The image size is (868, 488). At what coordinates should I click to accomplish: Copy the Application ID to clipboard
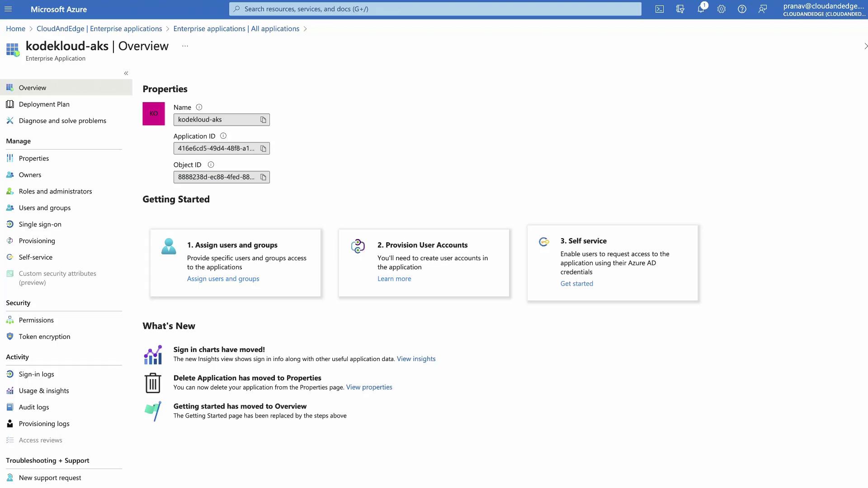click(x=263, y=149)
